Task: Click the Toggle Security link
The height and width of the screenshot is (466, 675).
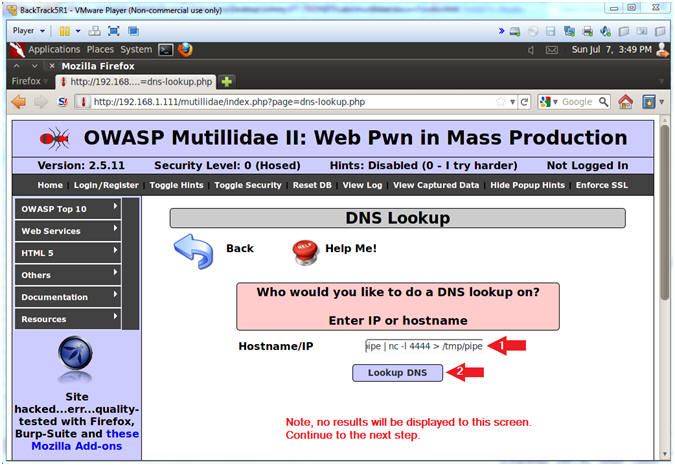Action: pyautogui.click(x=248, y=185)
